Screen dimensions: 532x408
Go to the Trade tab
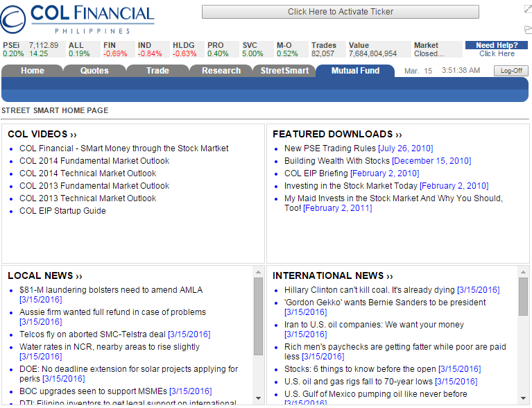[157, 71]
